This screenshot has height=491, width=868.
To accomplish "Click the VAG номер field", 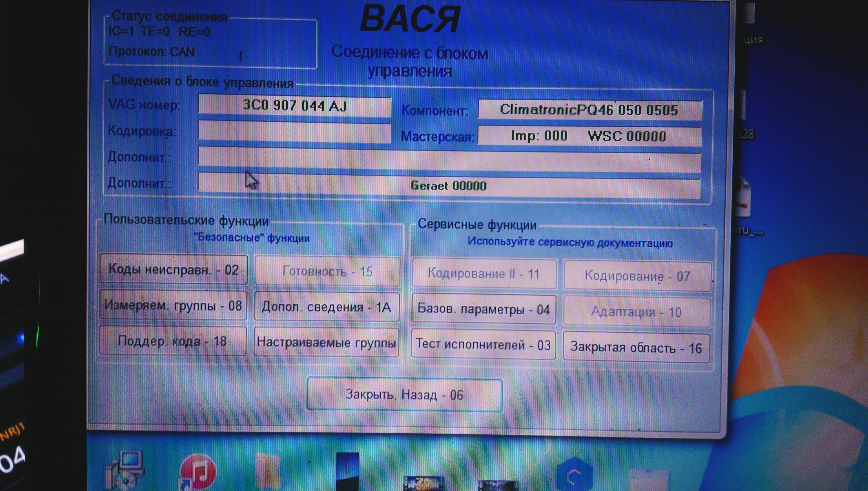I will (x=294, y=106).
